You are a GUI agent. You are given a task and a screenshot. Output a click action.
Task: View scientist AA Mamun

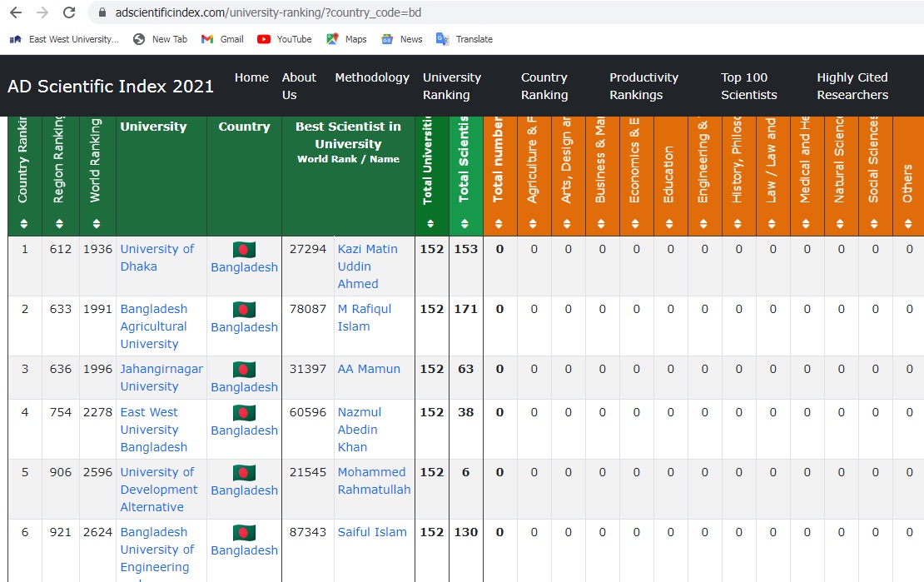click(x=369, y=369)
